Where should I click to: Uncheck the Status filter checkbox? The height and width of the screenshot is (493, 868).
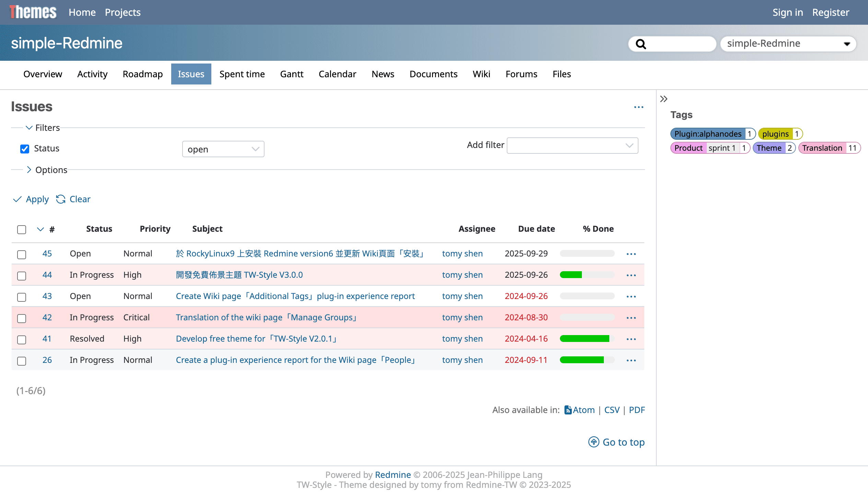[25, 149]
